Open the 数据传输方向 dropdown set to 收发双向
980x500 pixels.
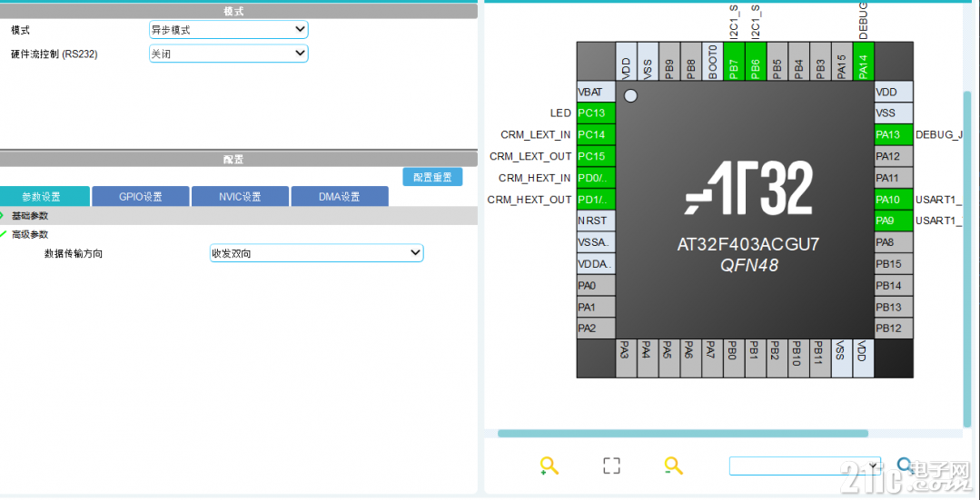click(316, 253)
